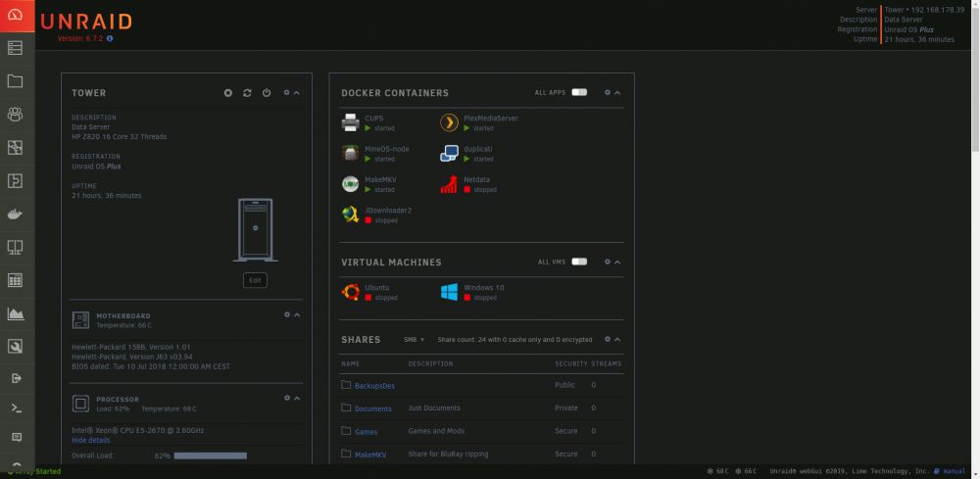Open the Shares panel gear settings
Viewport: 980px width, 479px height.
coord(607,339)
